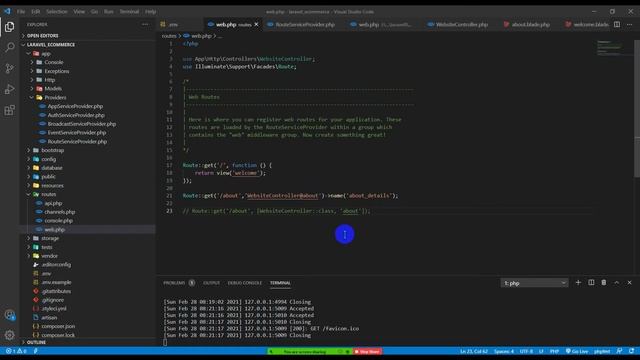Click the editor vertical scrollbar
This screenshot has width=640, height=360.
pyautogui.click(x=637, y=109)
